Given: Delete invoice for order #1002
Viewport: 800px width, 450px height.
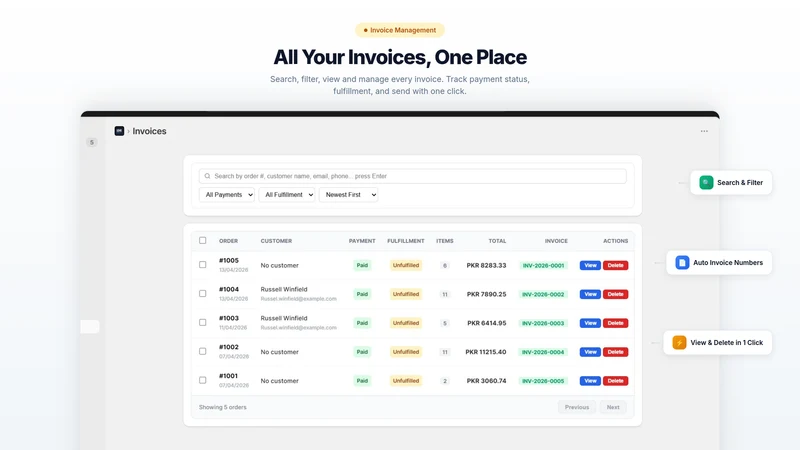Looking at the screenshot, I should point(615,352).
